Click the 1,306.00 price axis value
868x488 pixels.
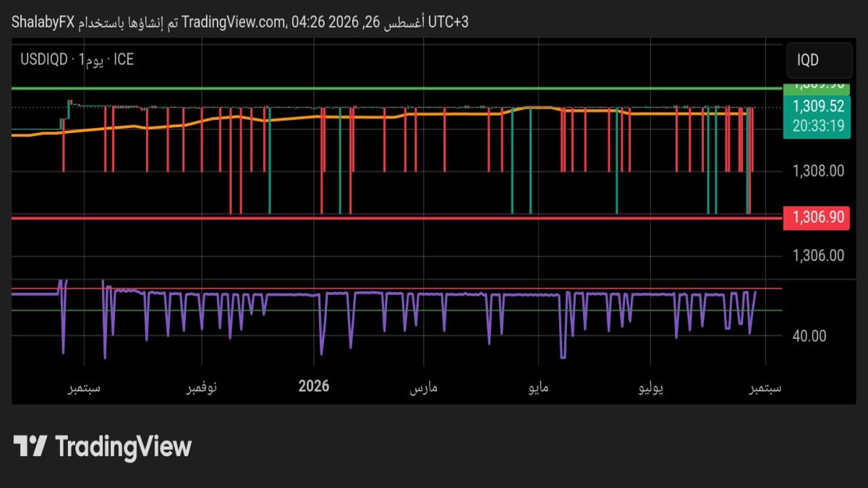tap(819, 254)
